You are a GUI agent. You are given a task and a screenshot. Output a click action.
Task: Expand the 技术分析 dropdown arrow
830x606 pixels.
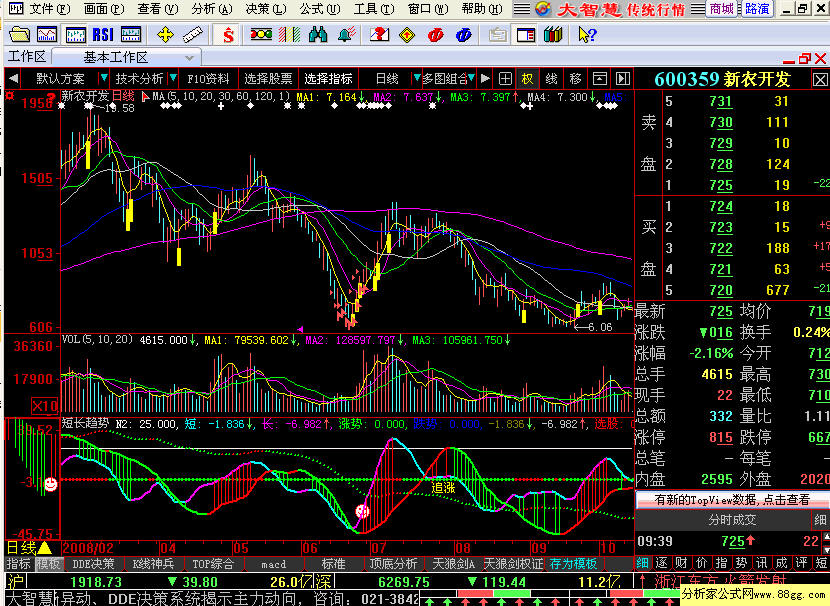tap(173, 78)
